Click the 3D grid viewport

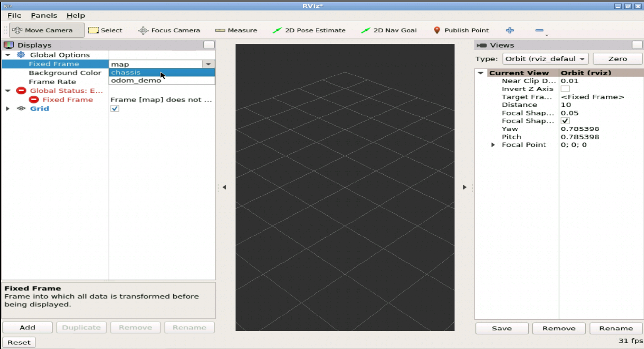coord(345,187)
